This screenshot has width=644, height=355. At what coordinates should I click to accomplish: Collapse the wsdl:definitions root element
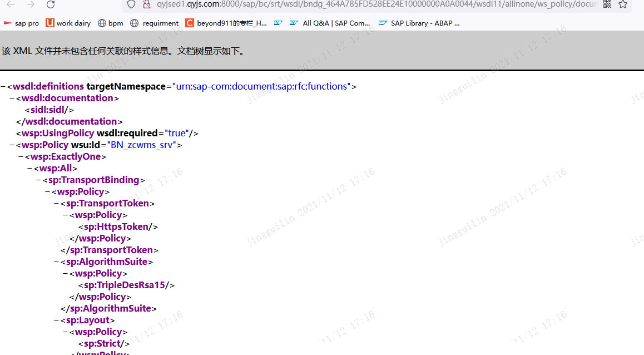pos(4,86)
